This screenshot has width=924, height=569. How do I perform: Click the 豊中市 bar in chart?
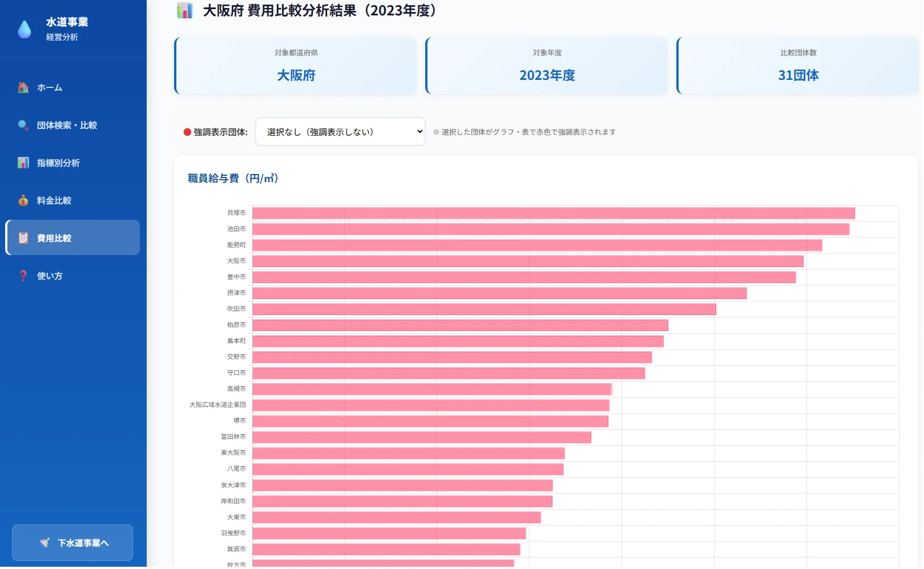coord(524,277)
